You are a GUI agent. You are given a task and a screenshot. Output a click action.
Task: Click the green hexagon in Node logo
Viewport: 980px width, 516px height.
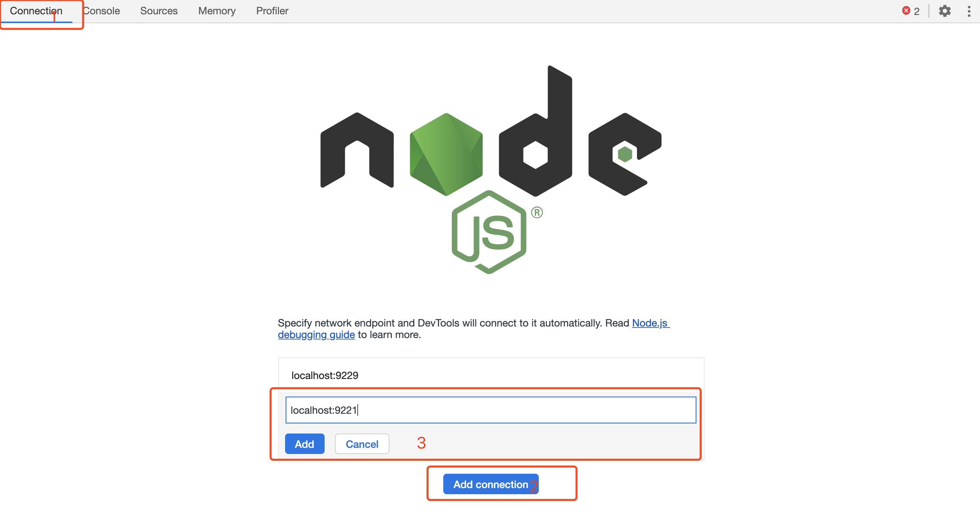[x=446, y=154]
